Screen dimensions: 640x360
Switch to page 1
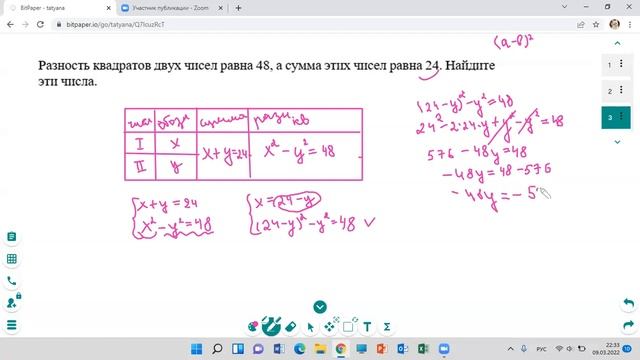pyautogui.click(x=609, y=65)
